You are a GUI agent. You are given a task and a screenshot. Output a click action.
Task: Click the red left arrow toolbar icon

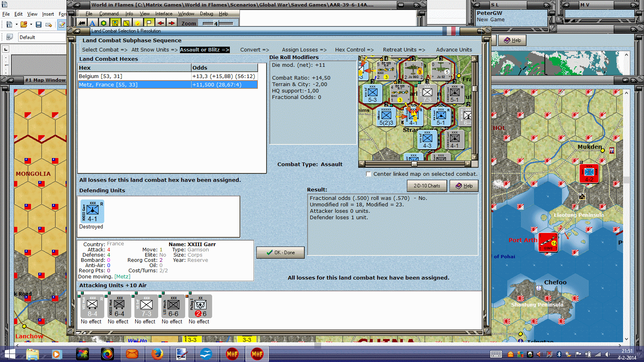tap(160, 23)
